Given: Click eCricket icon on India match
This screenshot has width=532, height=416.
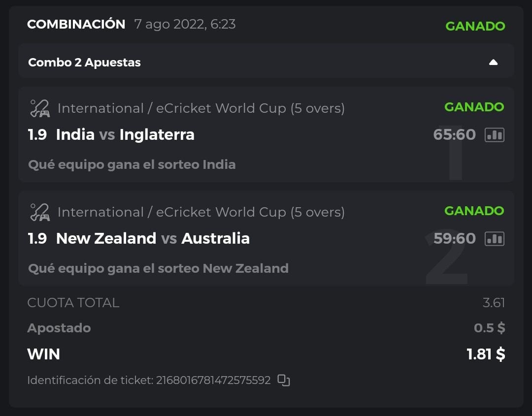Looking at the screenshot, I should pyautogui.click(x=39, y=108).
